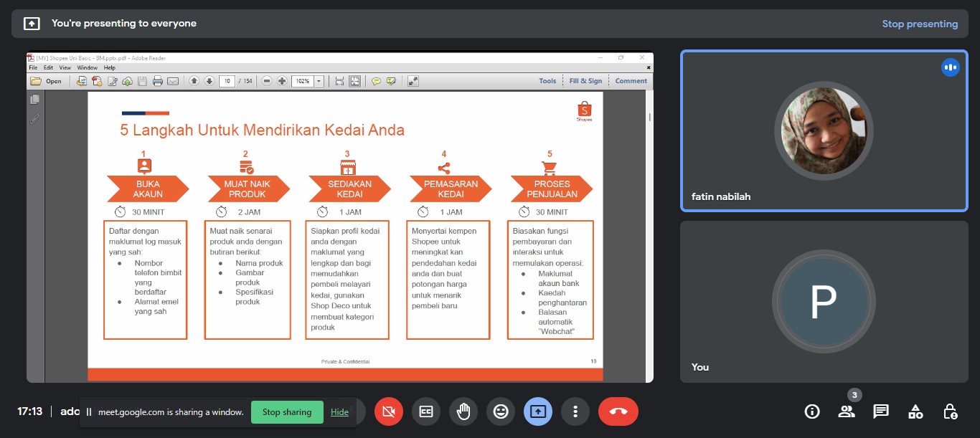Viewport: 980px width, 438px height.
Task: Hide the sharing notification bar
Action: click(x=339, y=412)
